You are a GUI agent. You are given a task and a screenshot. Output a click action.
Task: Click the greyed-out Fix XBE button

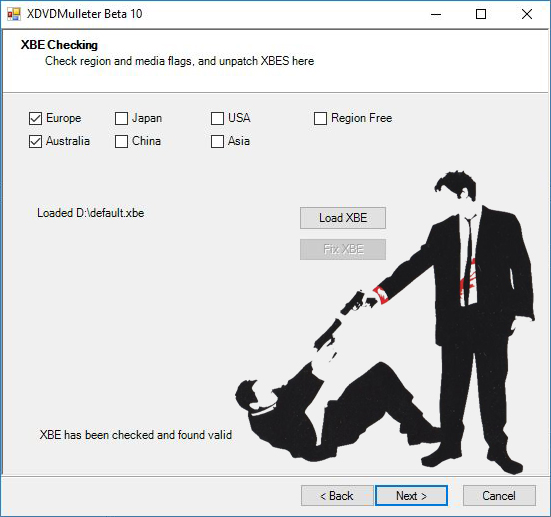(x=343, y=250)
